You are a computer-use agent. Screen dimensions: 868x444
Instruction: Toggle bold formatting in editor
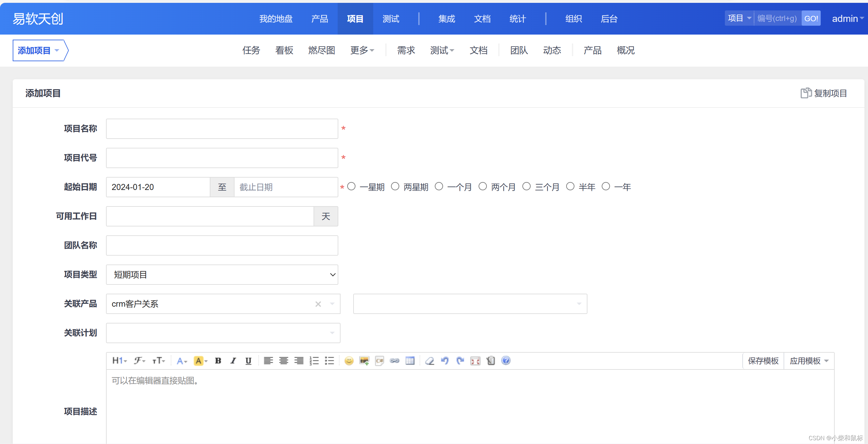point(218,361)
